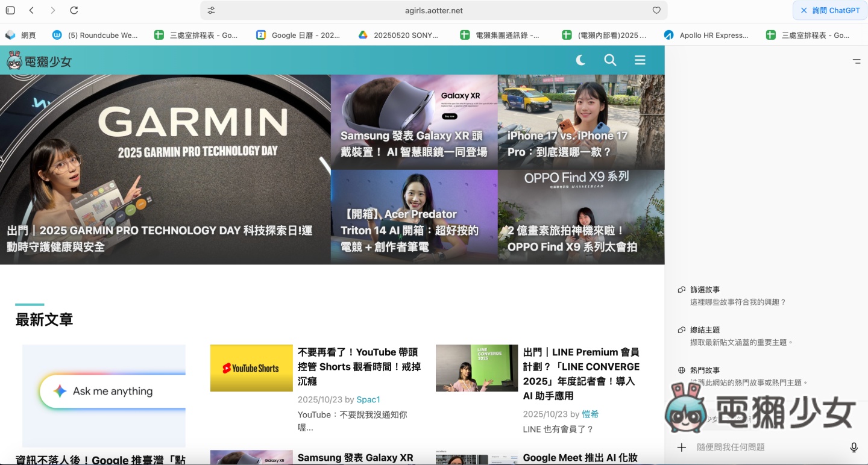
Task: Reload the page with the refresh icon
Action: pos(74,10)
